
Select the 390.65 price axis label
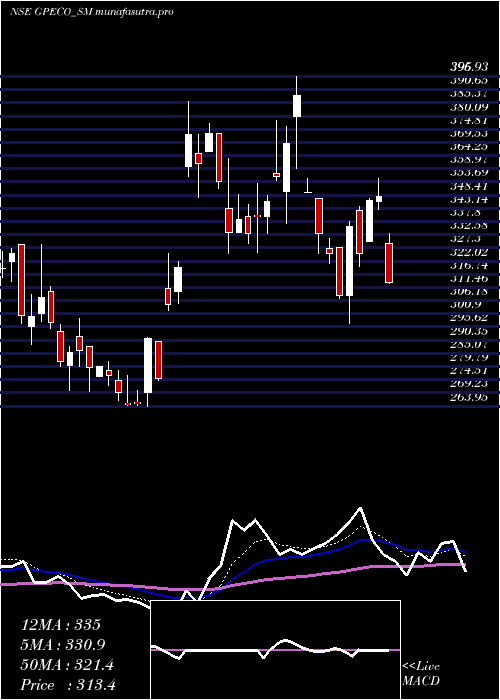(x=469, y=80)
